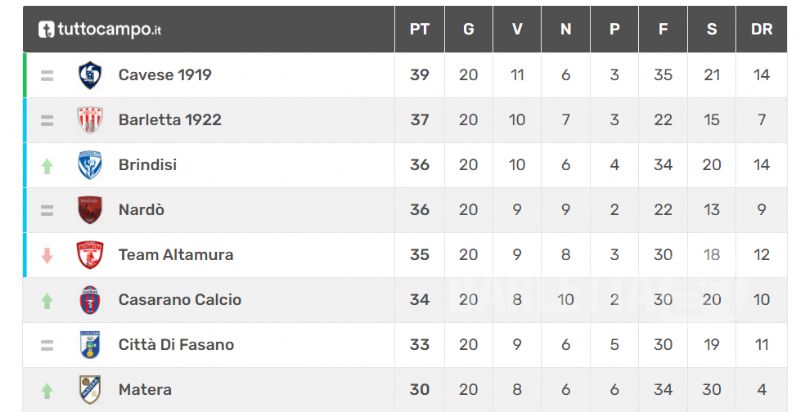The height and width of the screenshot is (412, 800).
Task: Click the Barletta 1922 team crest
Action: pos(90,120)
